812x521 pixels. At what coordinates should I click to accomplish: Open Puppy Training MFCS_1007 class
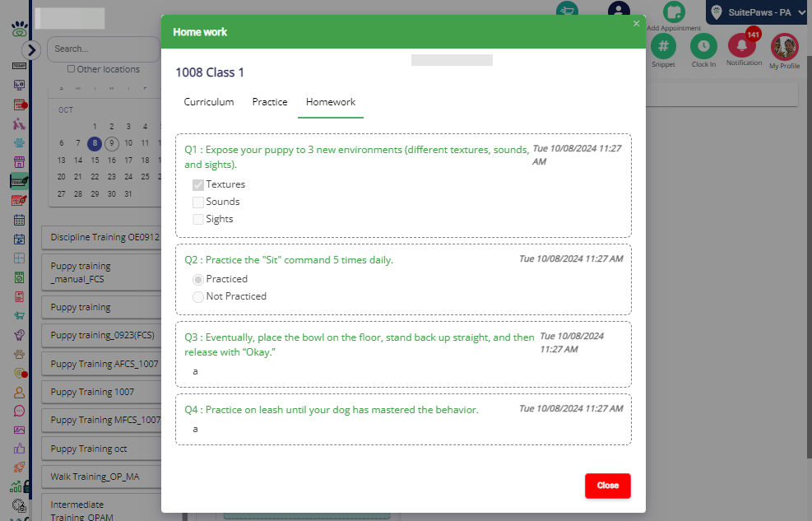101,420
